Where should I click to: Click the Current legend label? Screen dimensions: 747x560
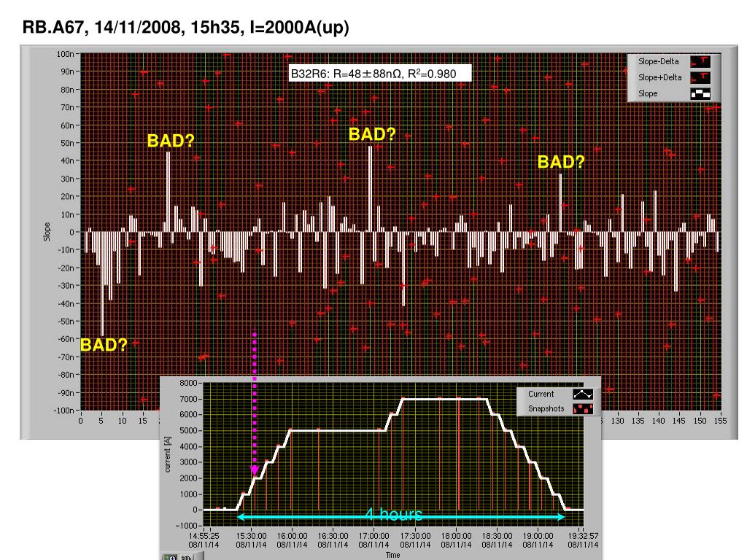(541, 394)
